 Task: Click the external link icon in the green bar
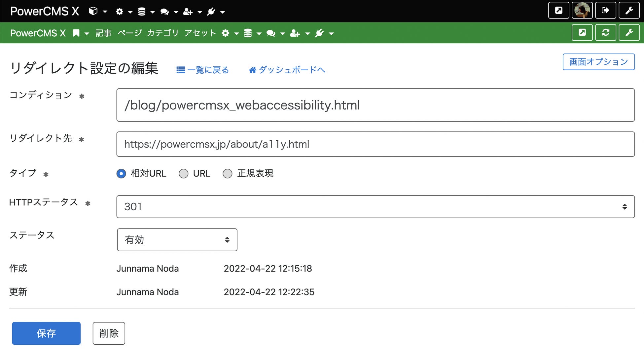point(582,32)
